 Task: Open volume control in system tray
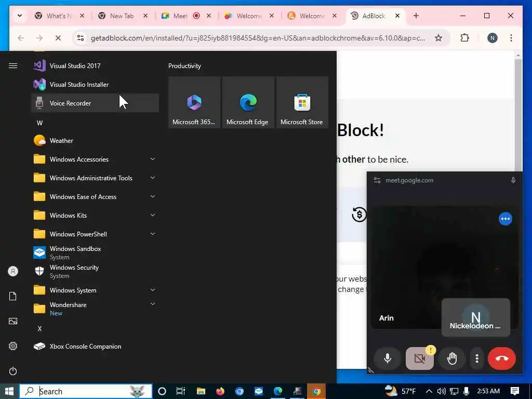[441, 391]
